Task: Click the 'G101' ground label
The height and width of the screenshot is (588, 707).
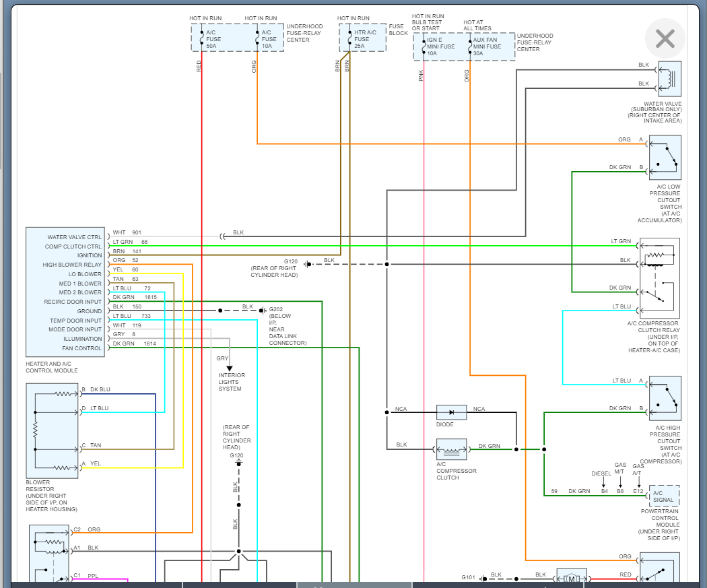Action: coord(468,577)
